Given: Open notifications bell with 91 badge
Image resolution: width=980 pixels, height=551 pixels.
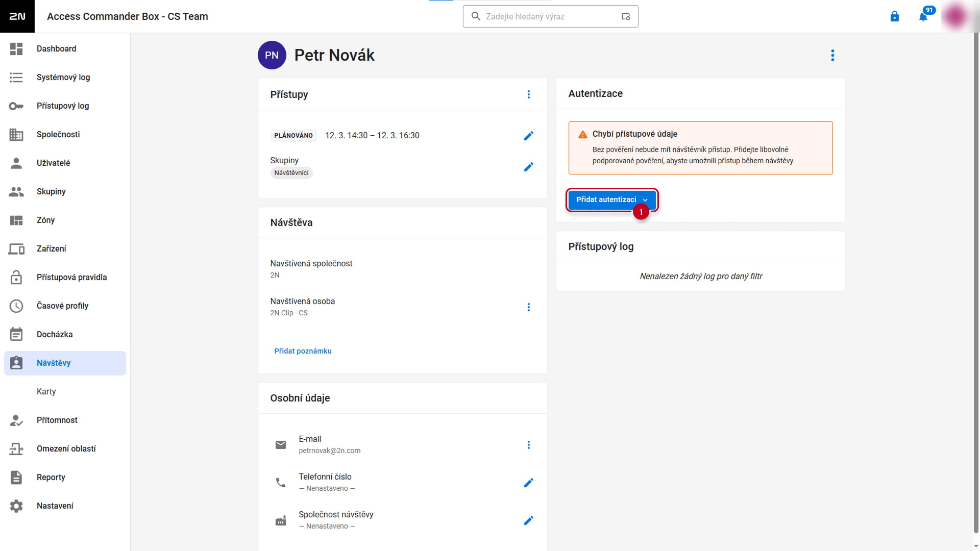Looking at the screenshot, I should coord(923,16).
